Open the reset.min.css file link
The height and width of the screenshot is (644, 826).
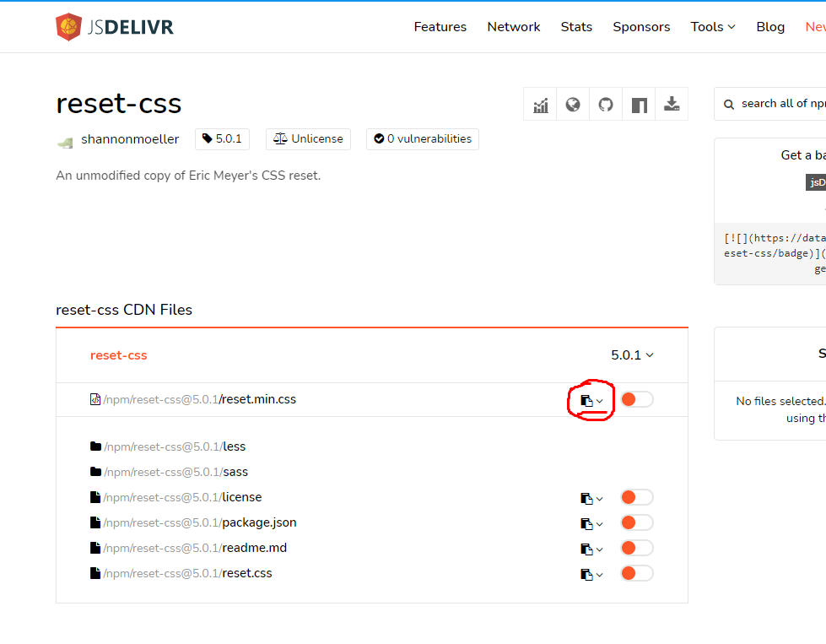[x=200, y=399]
